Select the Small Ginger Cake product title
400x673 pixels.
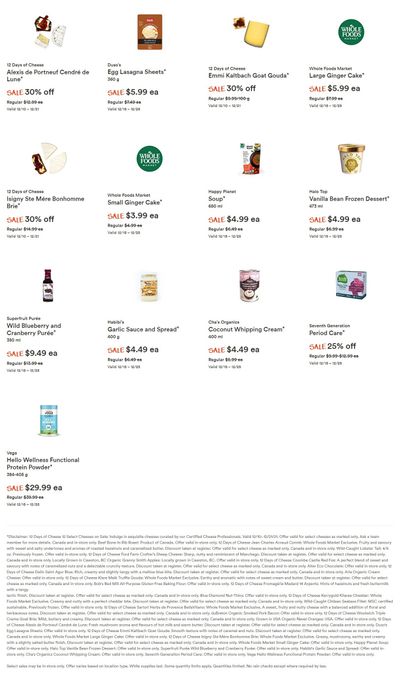pos(135,203)
